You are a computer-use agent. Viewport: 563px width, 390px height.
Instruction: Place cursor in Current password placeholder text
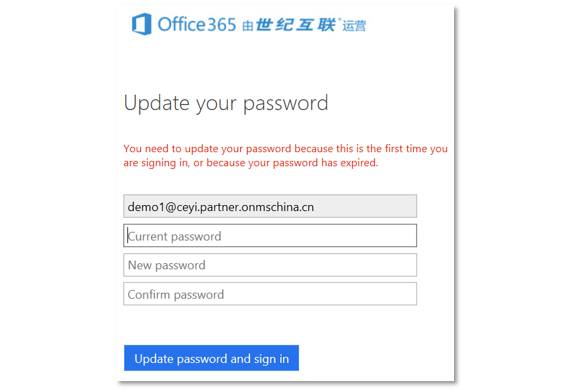pos(175,236)
